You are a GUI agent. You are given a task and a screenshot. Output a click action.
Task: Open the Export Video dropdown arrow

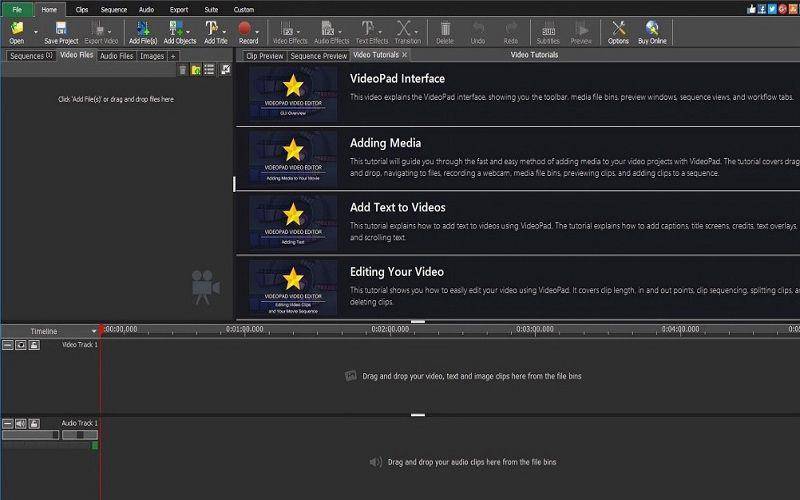tap(110, 32)
